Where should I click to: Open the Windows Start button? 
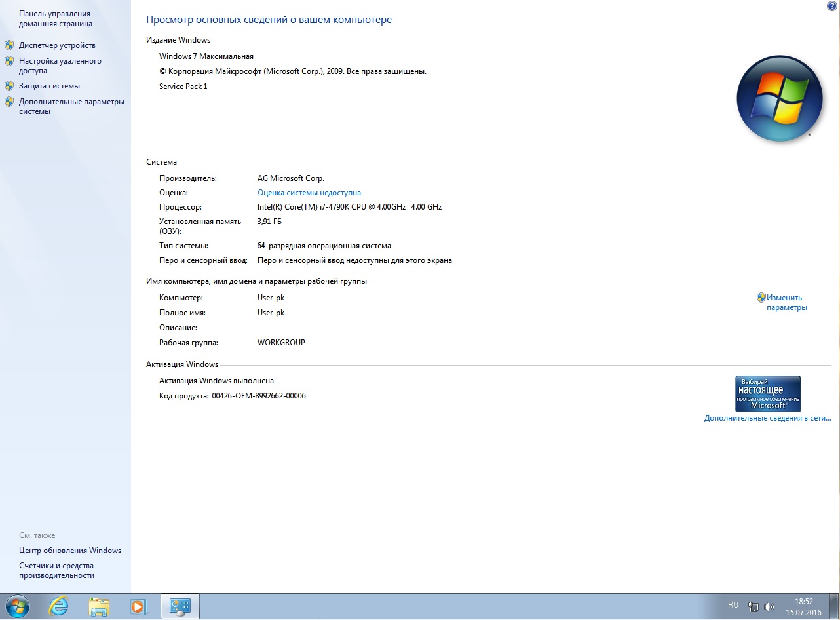[16, 606]
